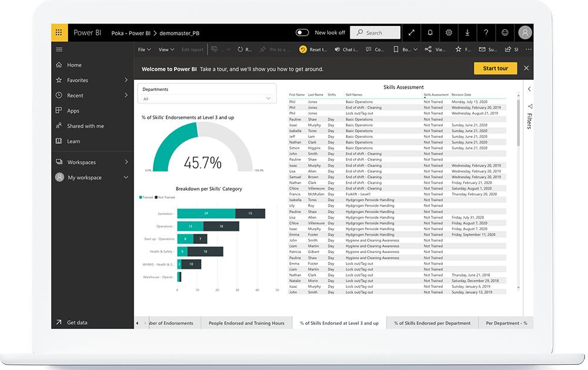Click Operations Not Trained bar 18

point(221,226)
